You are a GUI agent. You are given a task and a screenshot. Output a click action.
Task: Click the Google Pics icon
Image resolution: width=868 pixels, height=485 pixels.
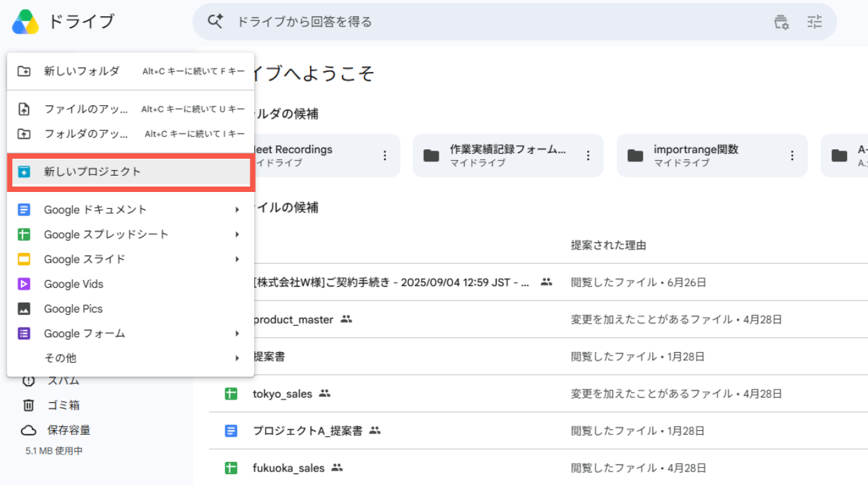(x=24, y=309)
